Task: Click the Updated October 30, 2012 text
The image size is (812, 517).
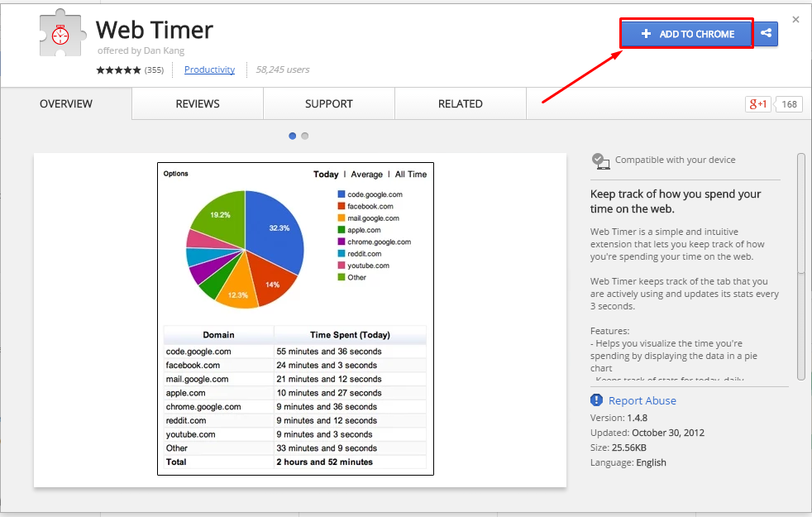Action: [647, 433]
